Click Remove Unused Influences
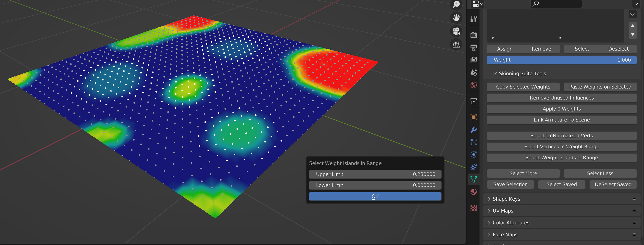 [561, 98]
